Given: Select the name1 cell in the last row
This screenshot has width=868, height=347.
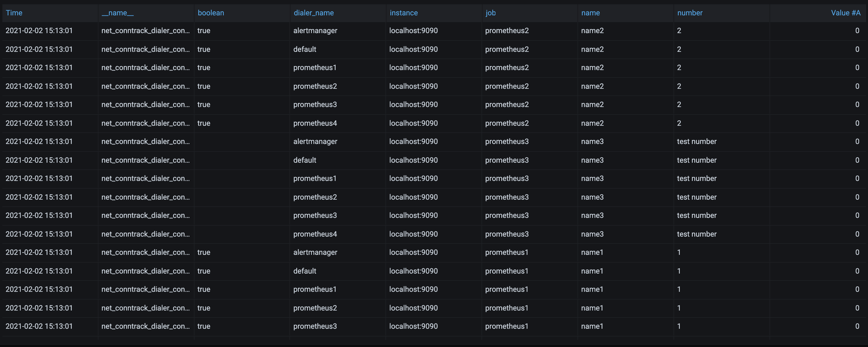Looking at the screenshot, I should click(x=592, y=326).
